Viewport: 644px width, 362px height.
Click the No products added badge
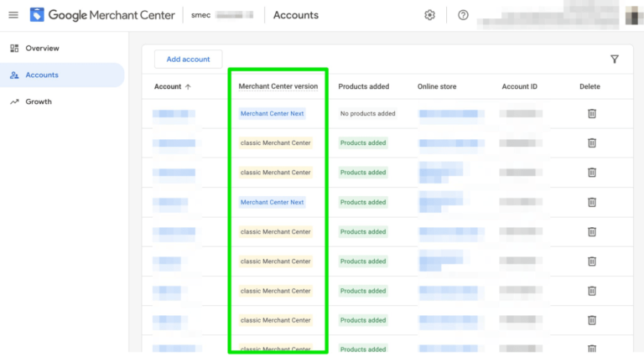click(367, 114)
